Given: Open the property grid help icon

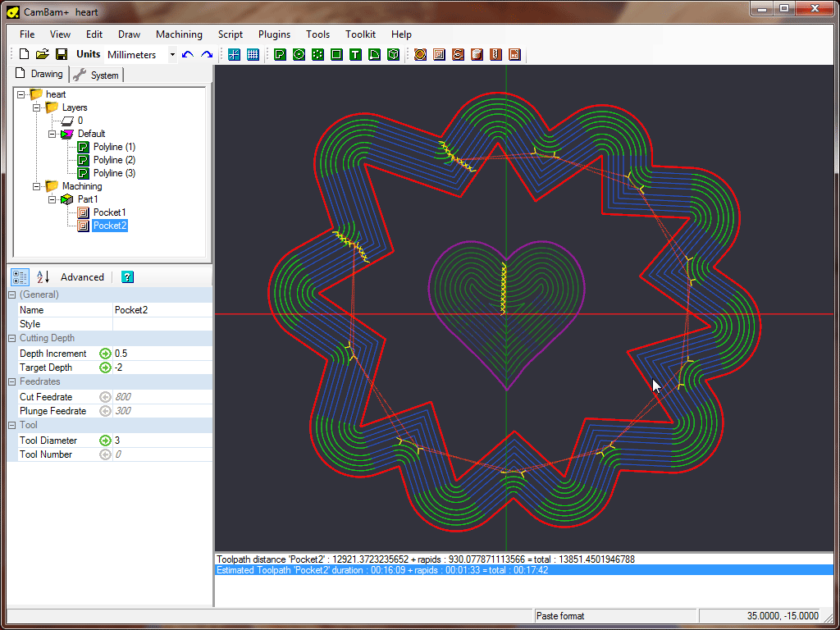Looking at the screenshot, I should pyautogui.click(x=127, y=277).
